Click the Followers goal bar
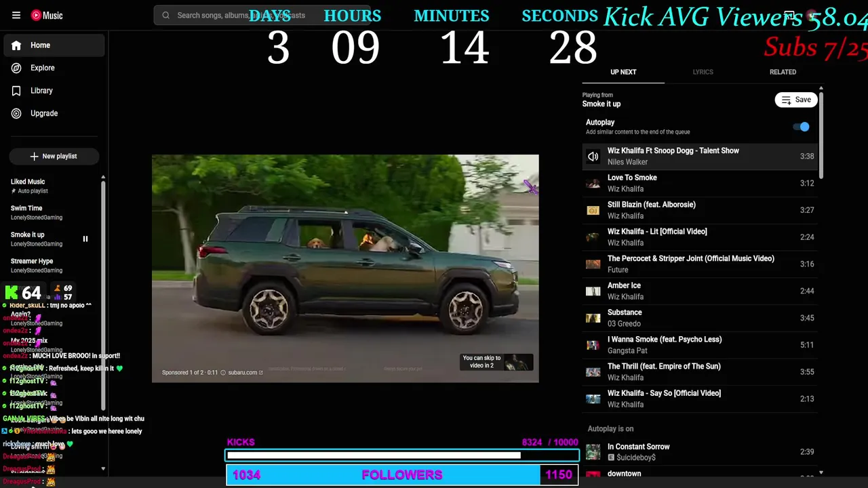Image resolution: width=868 pixels, height=488 pixels. coord(402,474)
